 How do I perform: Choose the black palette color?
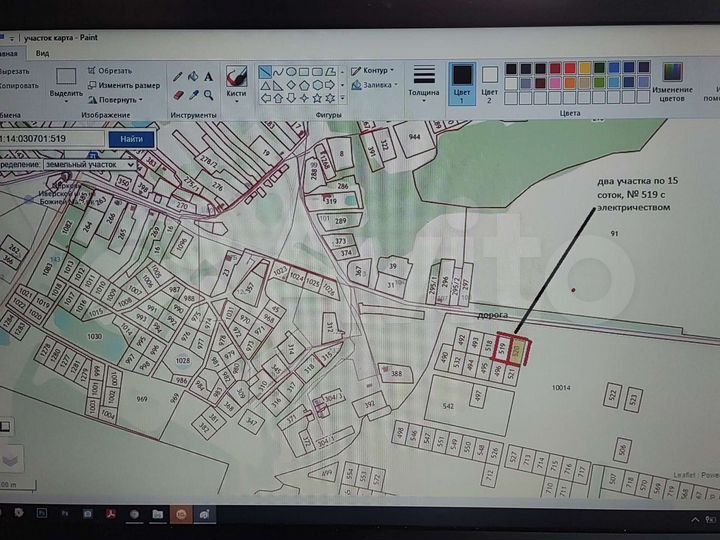click(511, 69)
